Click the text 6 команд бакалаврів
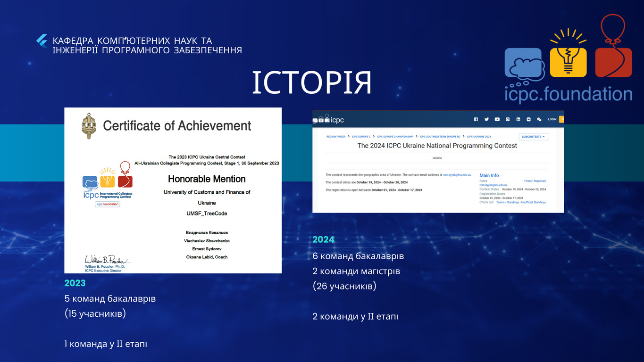 click(x=358, y=256)
